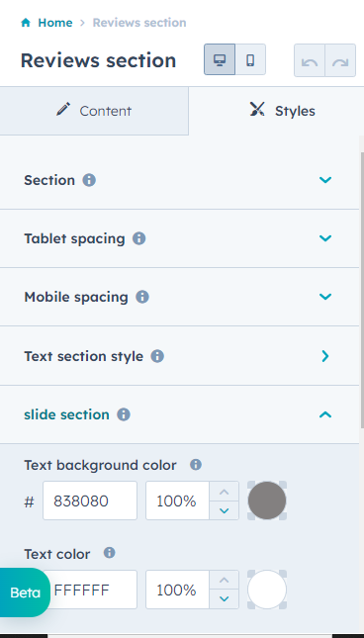This screenshot has width=364, height=638.
Task: Switch to the Content tab
Action: click(x=94, y=111)
